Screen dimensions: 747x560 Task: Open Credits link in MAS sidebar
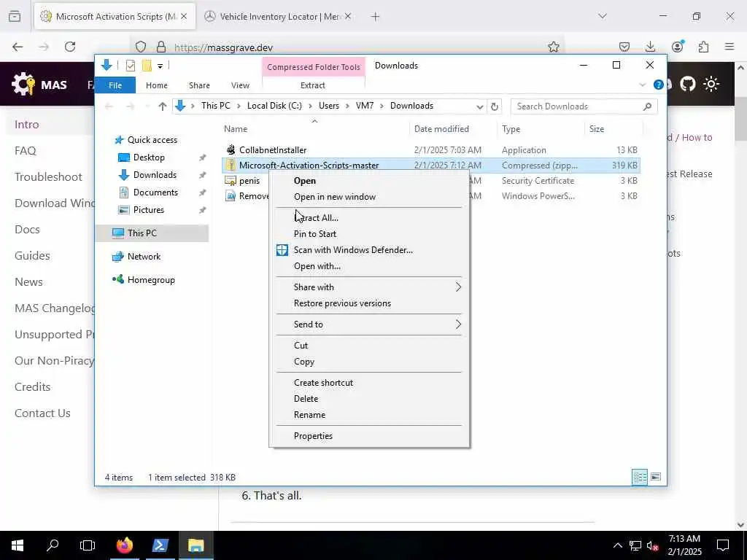point(32,386)
